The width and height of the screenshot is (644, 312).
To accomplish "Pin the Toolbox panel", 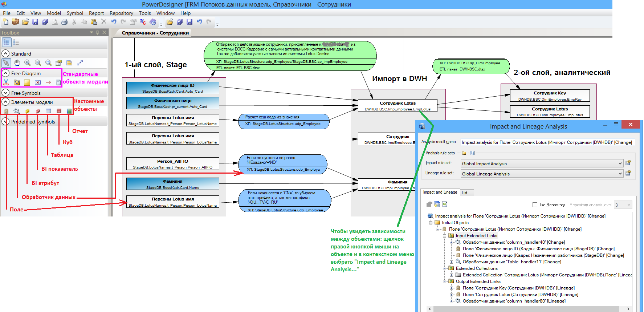I will click(97, 32).
